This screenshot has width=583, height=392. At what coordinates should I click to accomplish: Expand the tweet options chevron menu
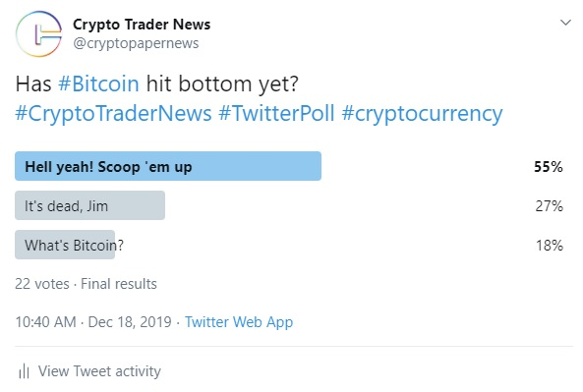click(565, 23)
